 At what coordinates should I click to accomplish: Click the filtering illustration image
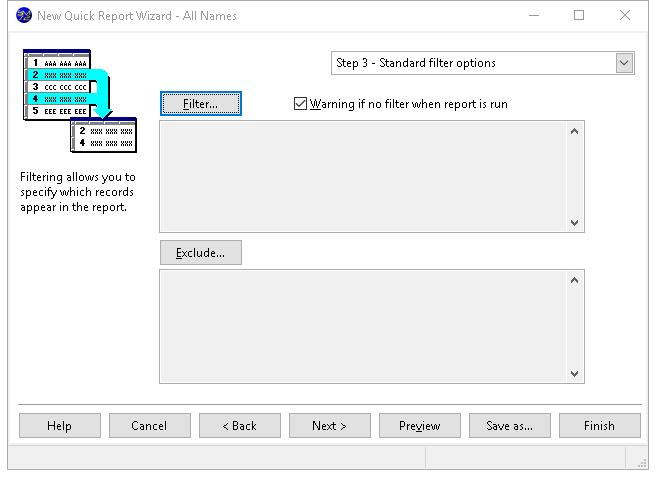pyautogui.click(x=79, y=103)
